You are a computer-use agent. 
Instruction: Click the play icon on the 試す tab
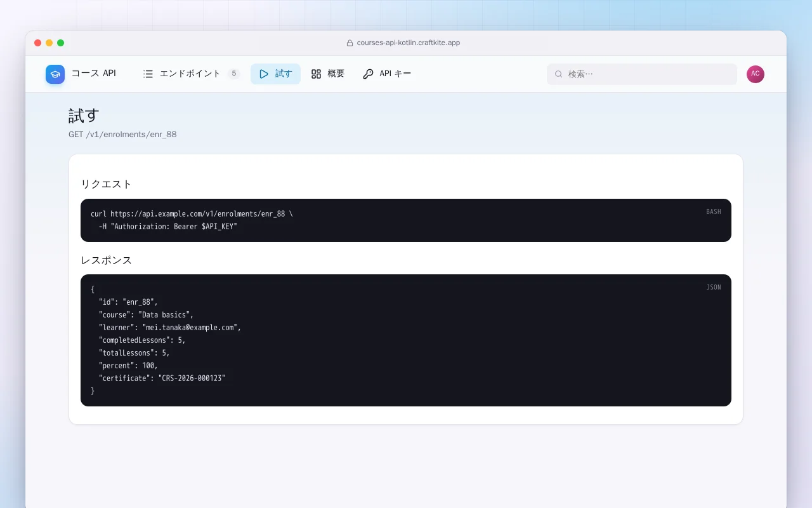[264, 74]
